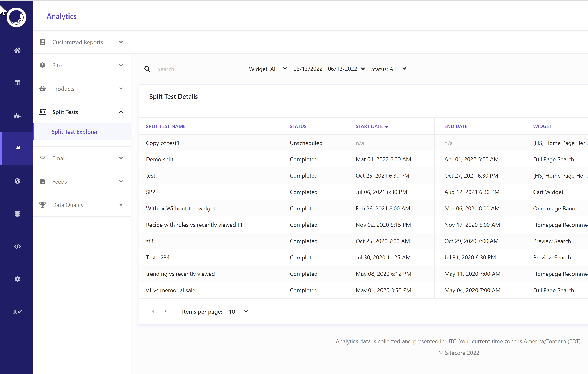Click the Start Date sort arrow

[387, 127]
